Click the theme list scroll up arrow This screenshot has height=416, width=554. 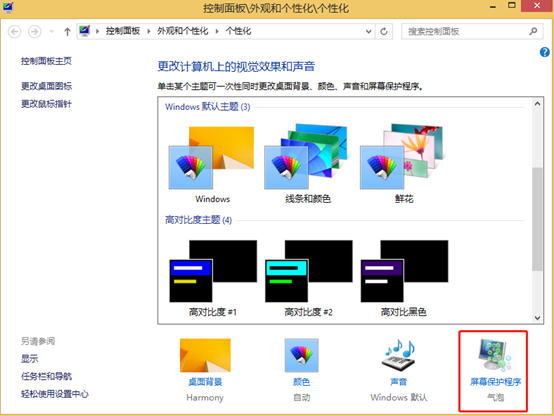537,104
